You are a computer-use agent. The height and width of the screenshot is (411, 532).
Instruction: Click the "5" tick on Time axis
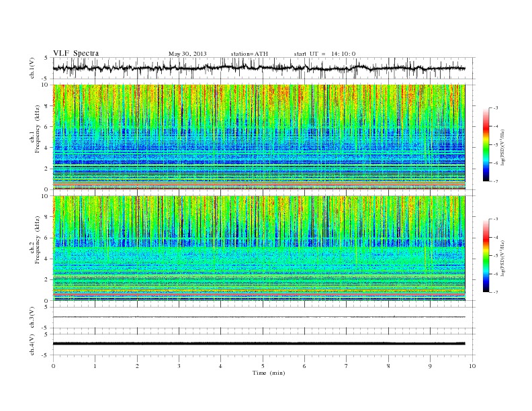pyautogui.click(x=263, y=366)
